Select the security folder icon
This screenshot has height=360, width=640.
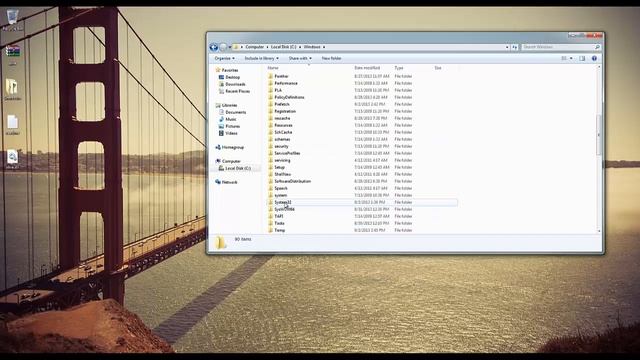[x=271, y=146]
